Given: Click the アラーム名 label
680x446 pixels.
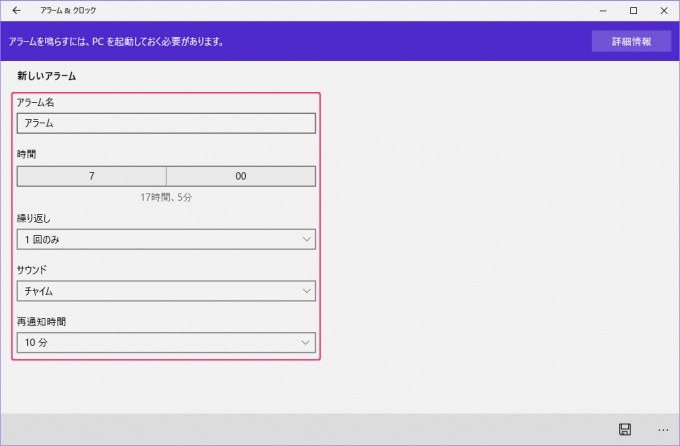Looking at the screenshot, I should tap(36, 102).
